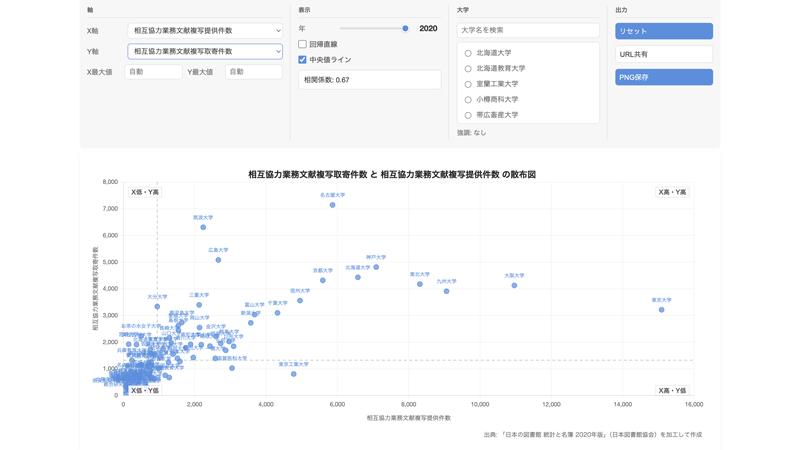Click the URL共有 button
The image size is (800, 450).
click(664, 54)
